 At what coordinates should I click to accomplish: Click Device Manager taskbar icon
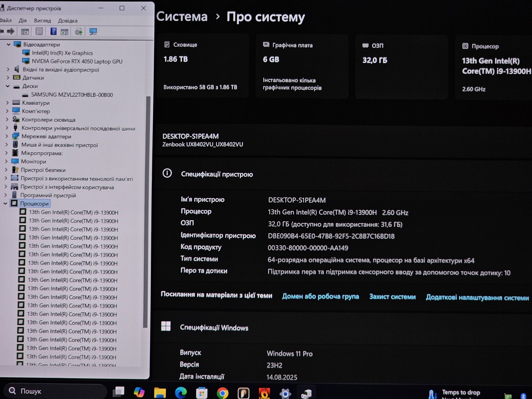click(x=306, y=393)
